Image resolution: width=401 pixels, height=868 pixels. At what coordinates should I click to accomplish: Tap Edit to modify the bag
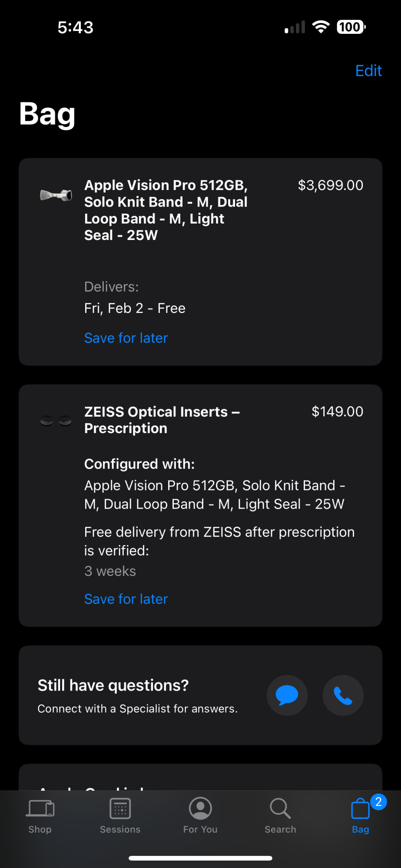coord(368,71)
